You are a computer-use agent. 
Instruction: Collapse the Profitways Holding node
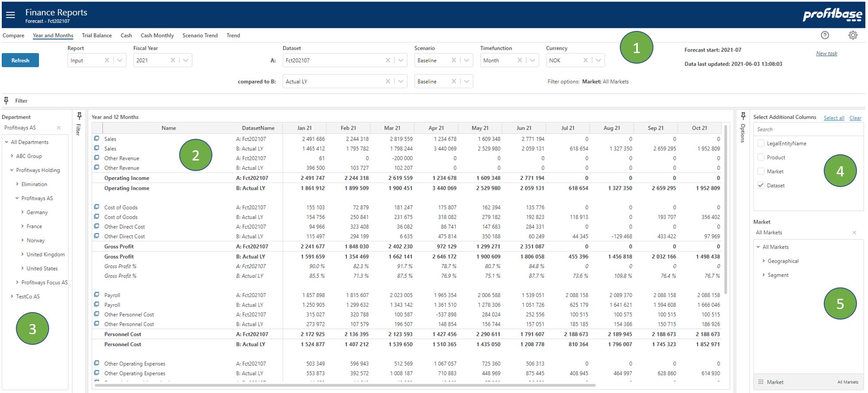click(x=12, y=170)
